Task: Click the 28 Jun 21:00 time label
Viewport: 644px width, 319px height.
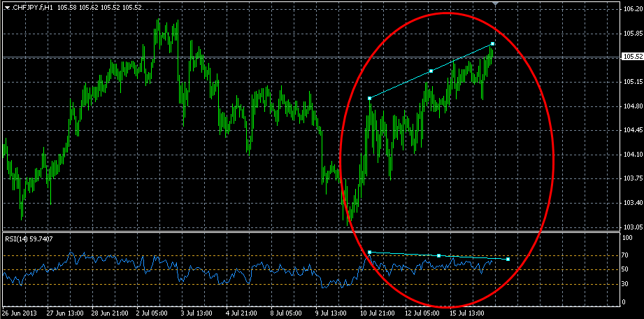Action: point(110,313)
